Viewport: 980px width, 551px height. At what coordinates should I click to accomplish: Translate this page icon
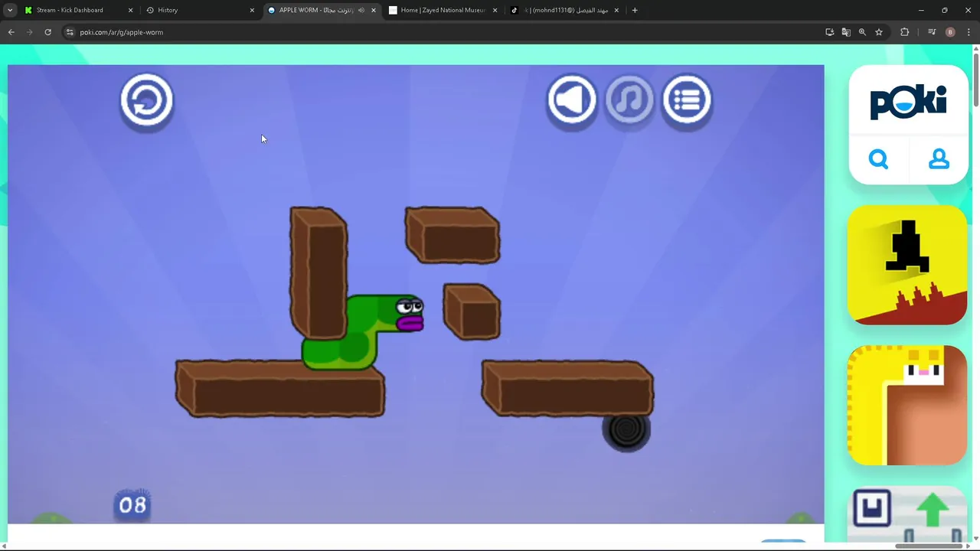click(846, 32)
